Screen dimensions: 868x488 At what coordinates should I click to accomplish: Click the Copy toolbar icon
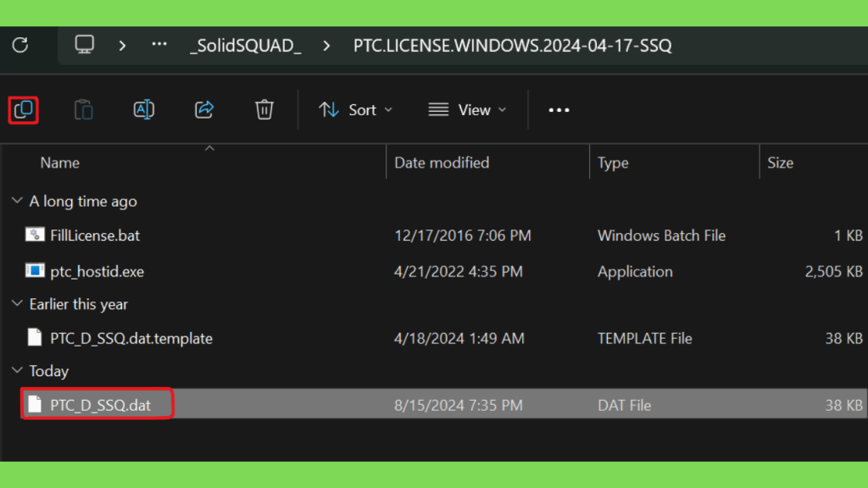pos(23,110)
